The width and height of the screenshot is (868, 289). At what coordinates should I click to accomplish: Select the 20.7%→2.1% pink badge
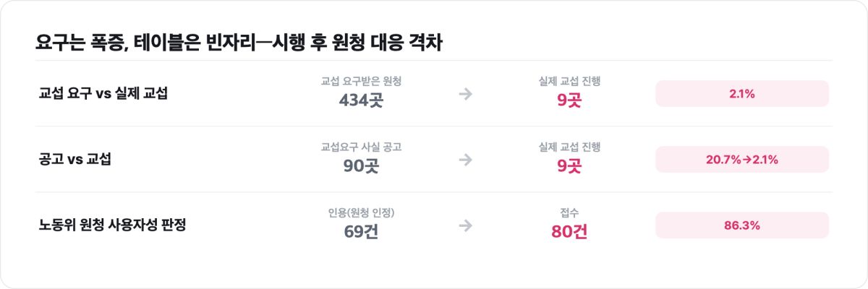[742, 159]
